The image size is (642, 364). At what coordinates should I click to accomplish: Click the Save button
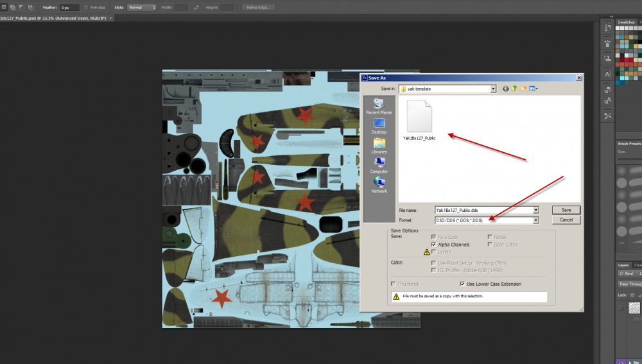click(566, 210)
